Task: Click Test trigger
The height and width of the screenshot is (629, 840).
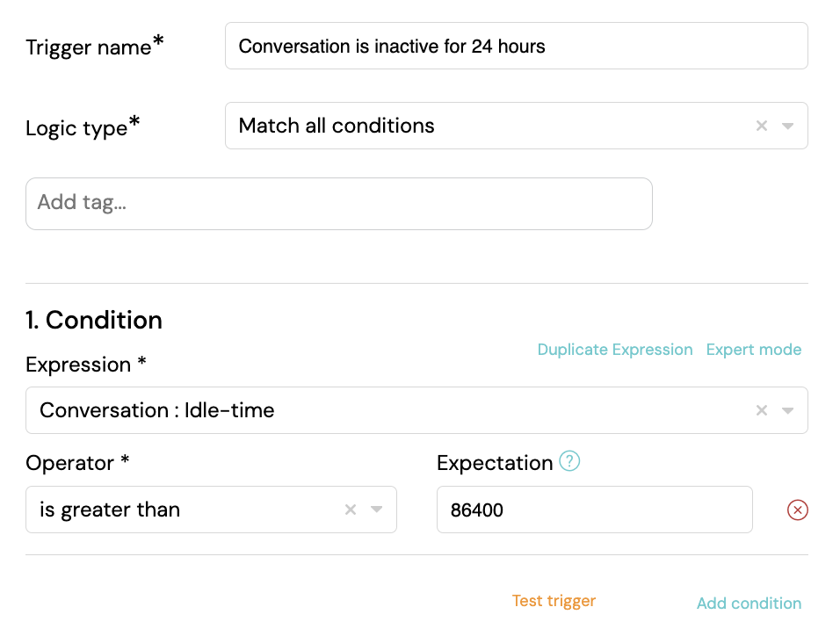Action: [x=554, y=601]
